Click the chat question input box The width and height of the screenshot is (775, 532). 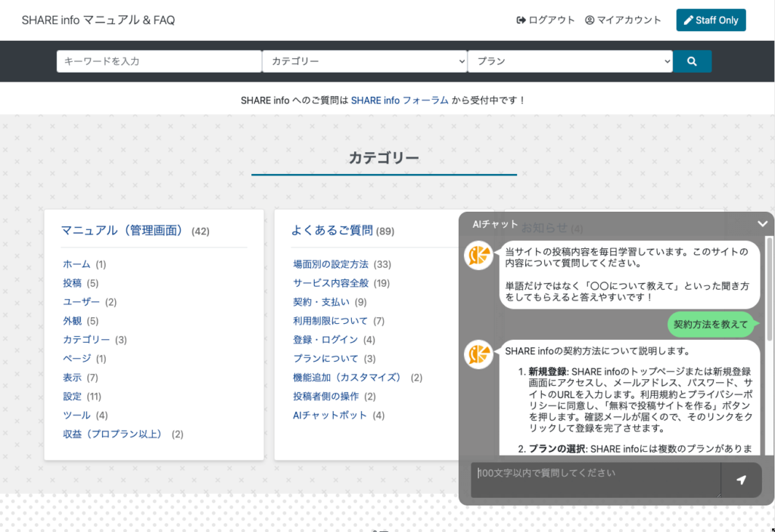[595, 481]
